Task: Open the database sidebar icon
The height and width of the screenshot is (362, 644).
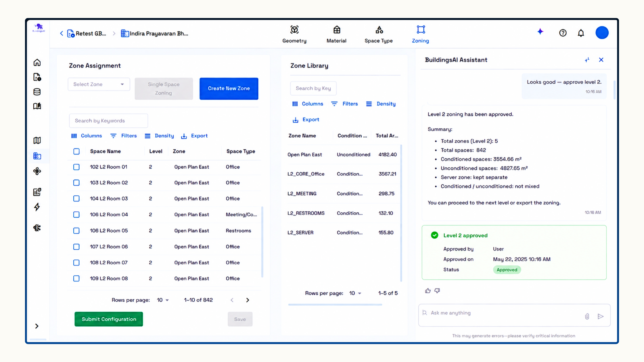Action: coord(37,92)
